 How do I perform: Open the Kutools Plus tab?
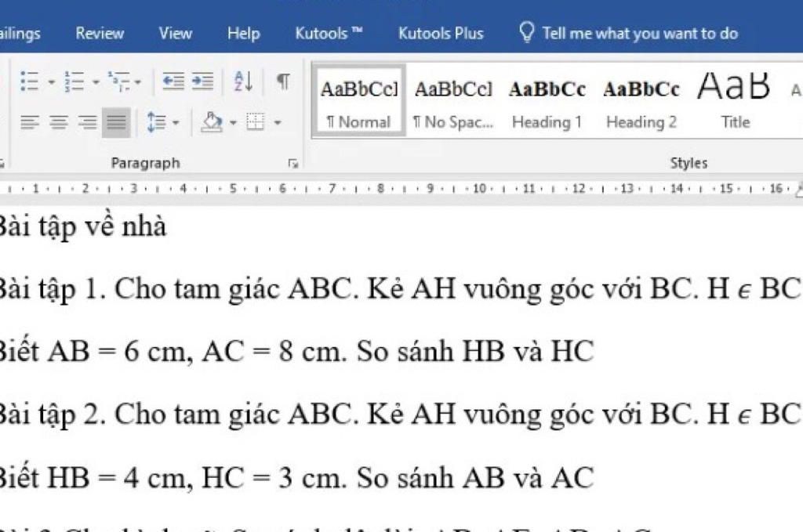click(x=441, y=33)
